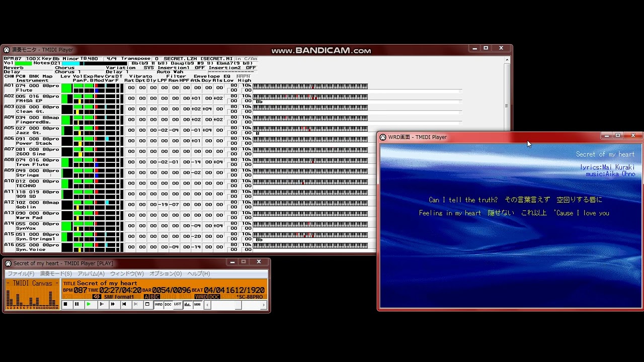Select channel A04 FingeredBs. row
The image size is (644, 362).
click(186, 120)
